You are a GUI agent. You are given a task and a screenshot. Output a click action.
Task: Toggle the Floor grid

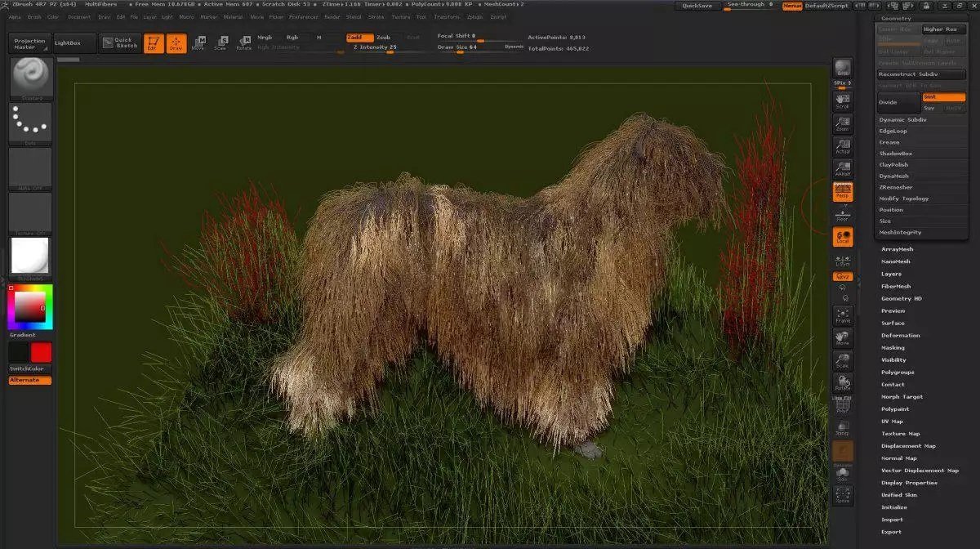click(843, 215)
